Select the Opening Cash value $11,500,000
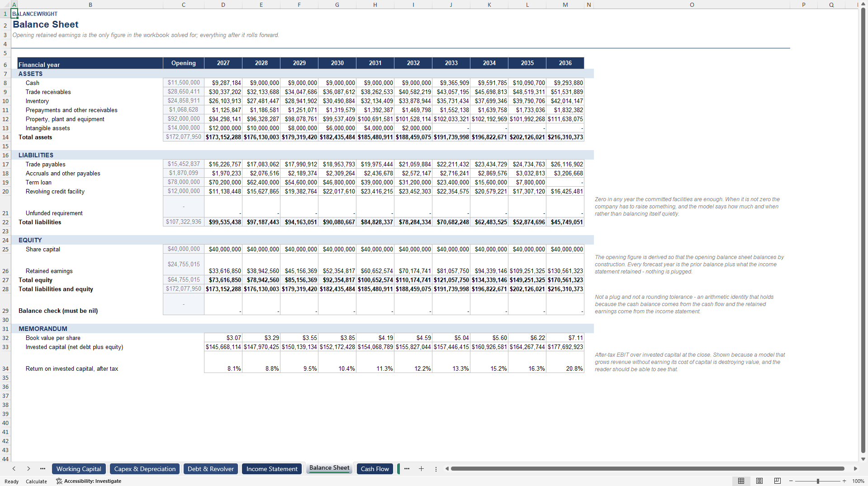The height and width of the screenshot is (486, 868). click(x=184, y=83)
